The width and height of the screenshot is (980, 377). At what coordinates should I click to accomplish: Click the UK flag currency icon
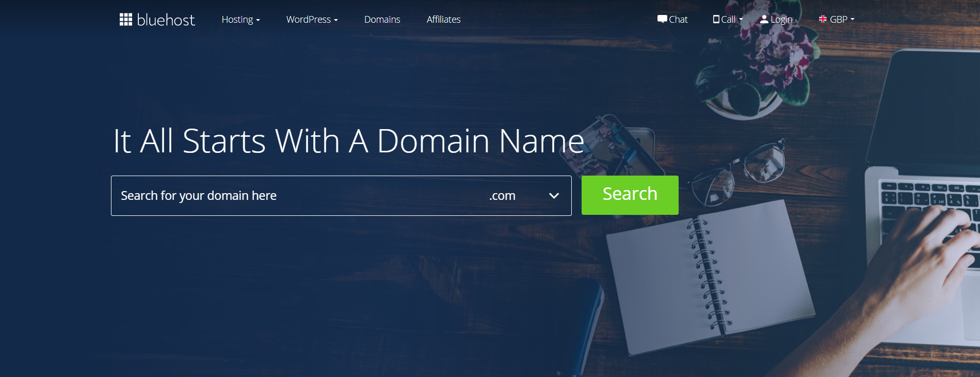[x=823, y=19]
